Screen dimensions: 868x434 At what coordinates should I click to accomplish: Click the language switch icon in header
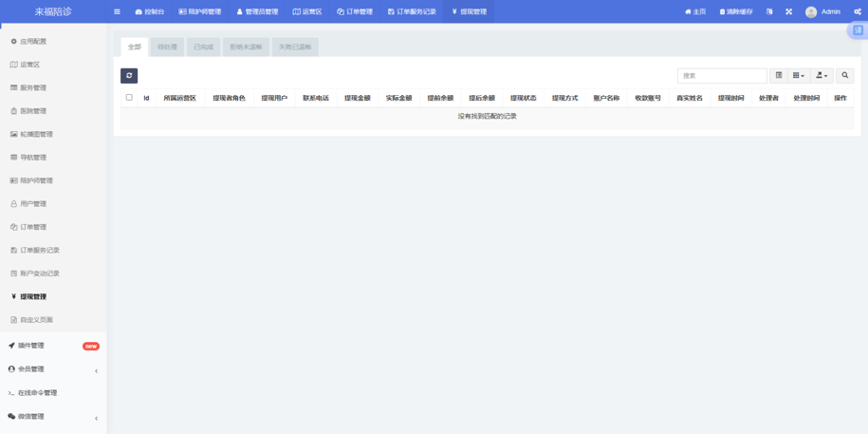(769, 12)
